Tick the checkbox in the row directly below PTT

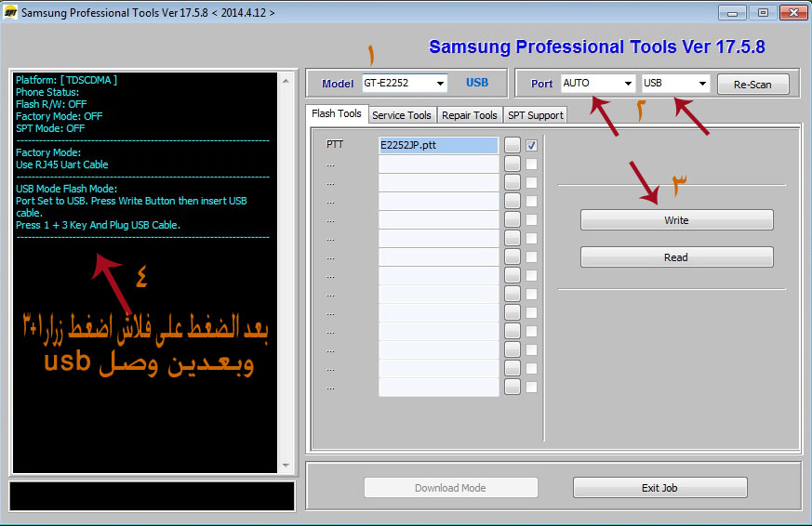[x=531, y=164]
